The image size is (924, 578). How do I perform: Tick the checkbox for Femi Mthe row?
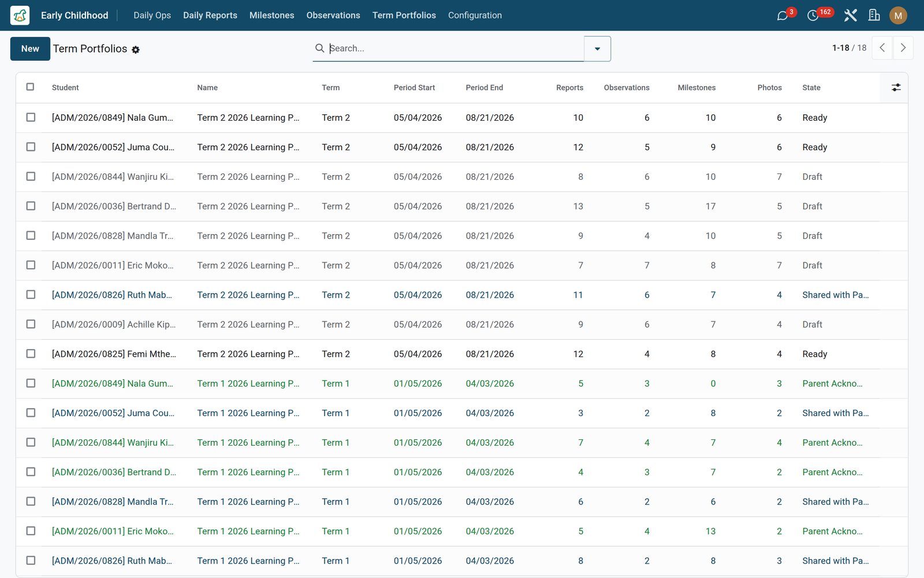click(31, 354)
